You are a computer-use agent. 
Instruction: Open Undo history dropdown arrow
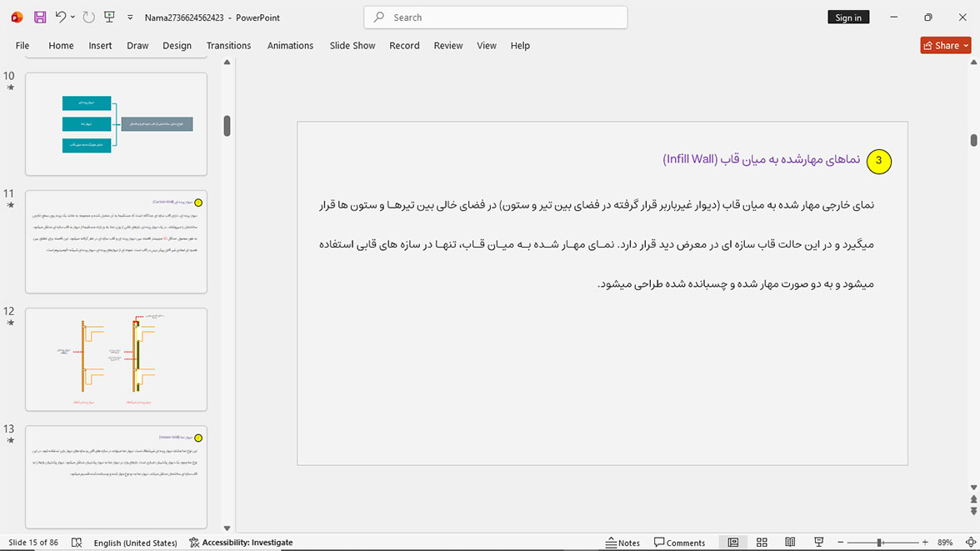[72, 17]
